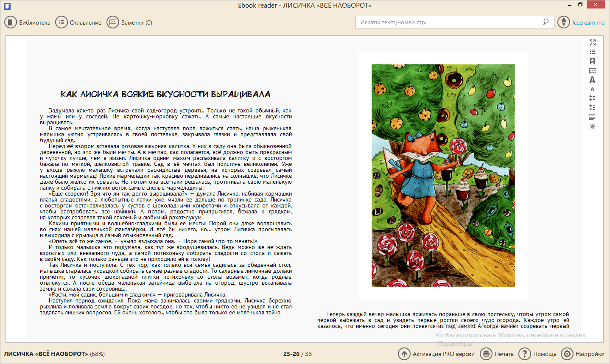Click Активация PRO версии button
Viewport: 610px width, 364px height.
coord(437,354)
